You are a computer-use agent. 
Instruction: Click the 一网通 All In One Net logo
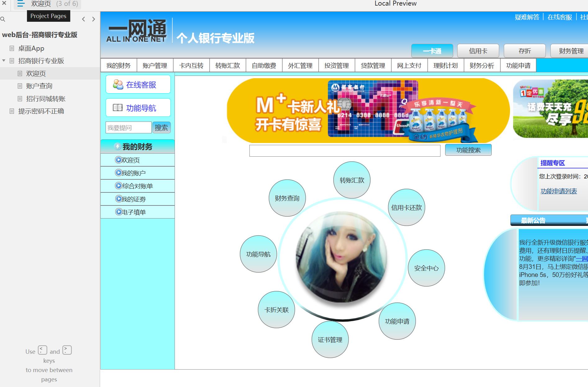point(136,30)
